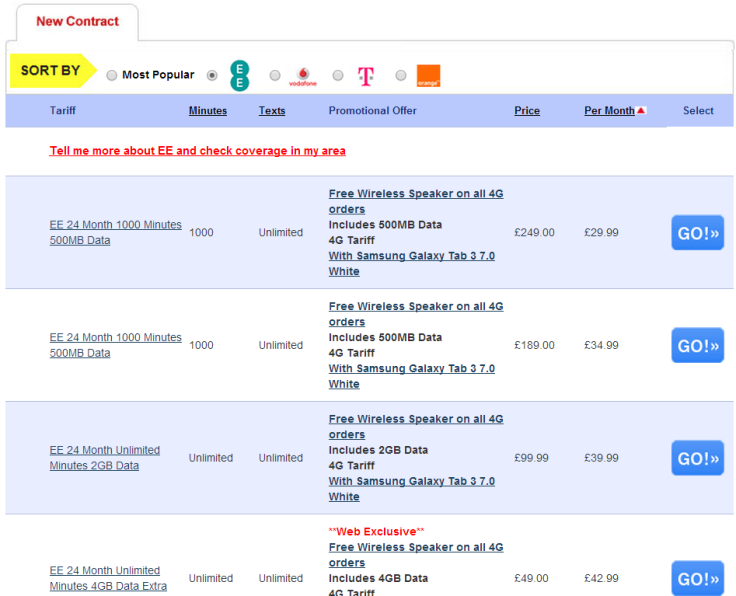The height and width of the screenshot is (596, 736).
Task: Open Free Wireless Speaker offer in £39.99 row
Action: [416, 427]
